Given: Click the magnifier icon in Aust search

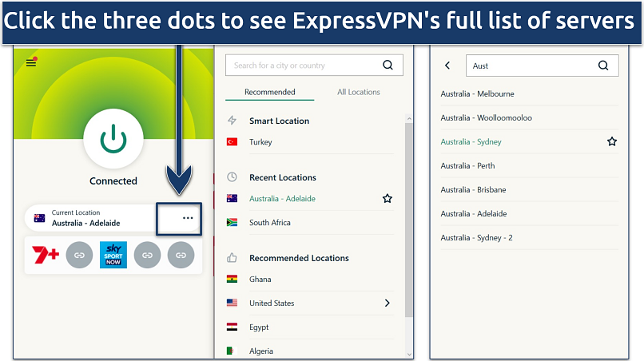Looking at the screenshot, I should click(603, 65).
